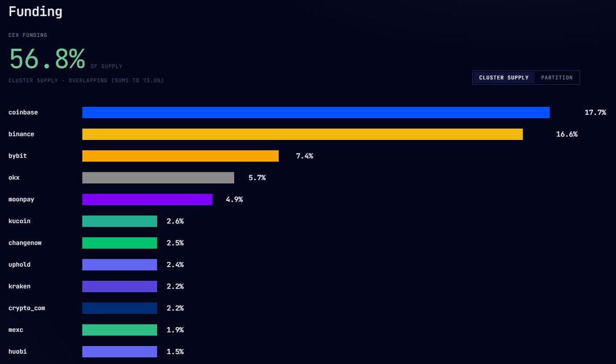Select the "crypto_com" row label
Image resolution: width=616 pixels, height=364 pixels.
(27, 308)
